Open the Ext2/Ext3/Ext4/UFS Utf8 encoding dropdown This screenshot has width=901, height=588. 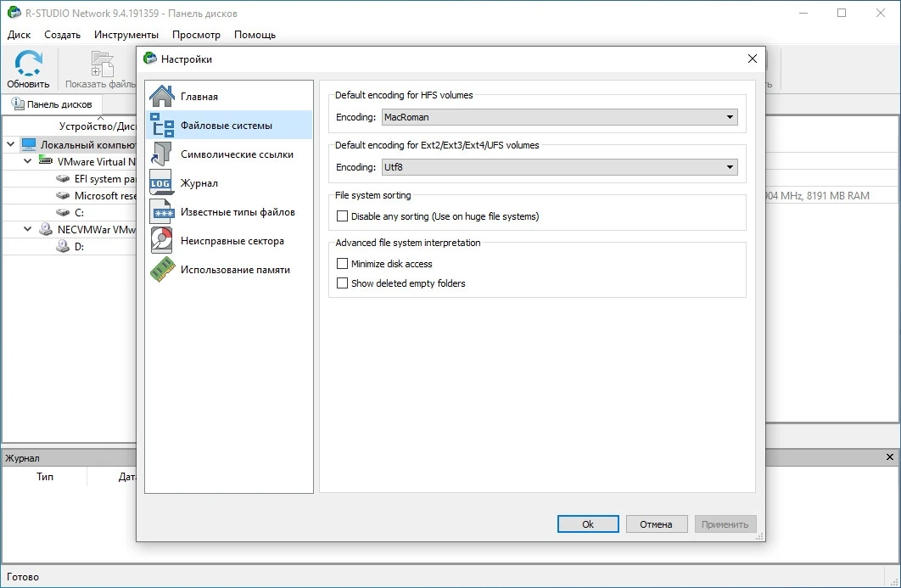point(560,166)
